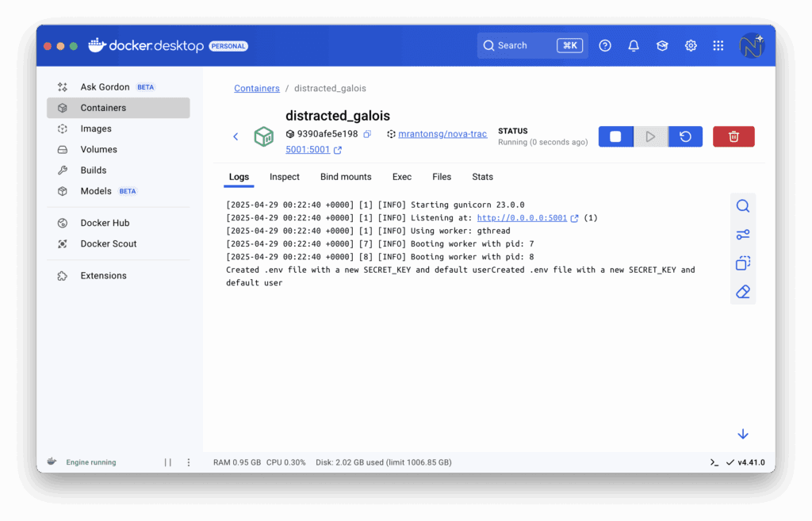The width and height of the screenshot is (812, 521).
Task: Click the ⌘K shortcut badge
Action: click(x=569, y=45)
